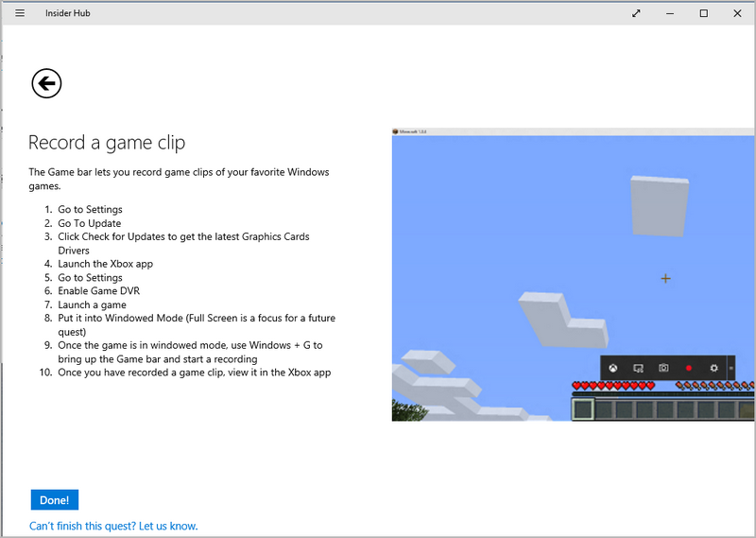
Task: Go back using the circled arrow
Action: 46,83
